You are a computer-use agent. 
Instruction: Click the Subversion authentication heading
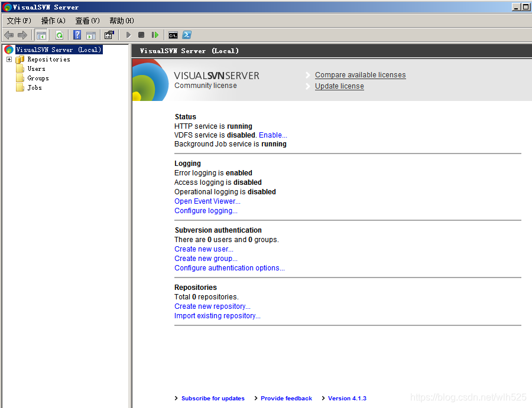(x=218, y=230)
